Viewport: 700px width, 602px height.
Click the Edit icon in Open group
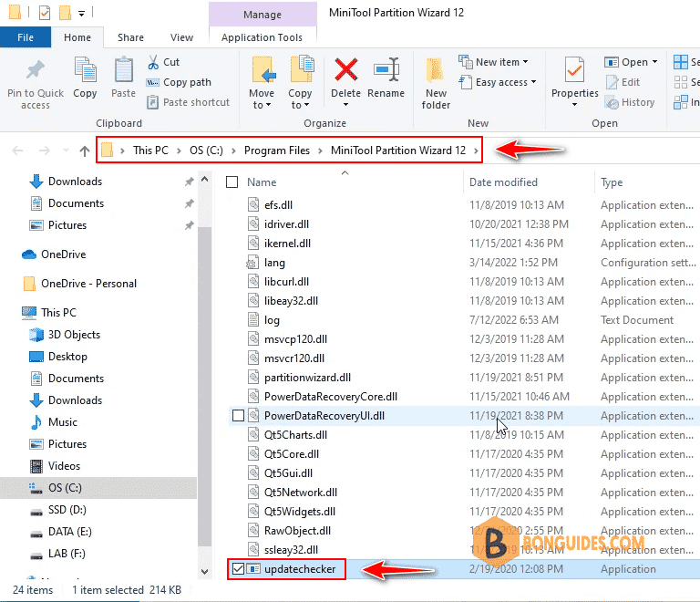[x=612, y=82]
